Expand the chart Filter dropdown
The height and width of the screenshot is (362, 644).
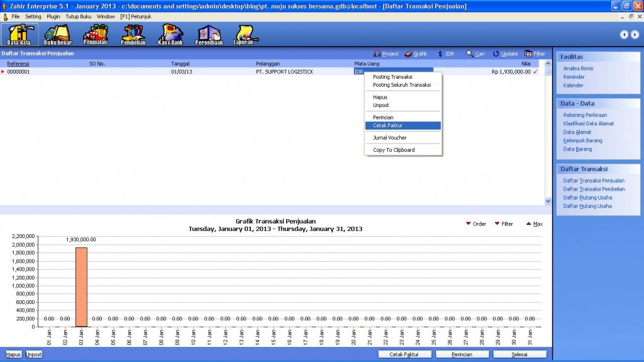503,224
